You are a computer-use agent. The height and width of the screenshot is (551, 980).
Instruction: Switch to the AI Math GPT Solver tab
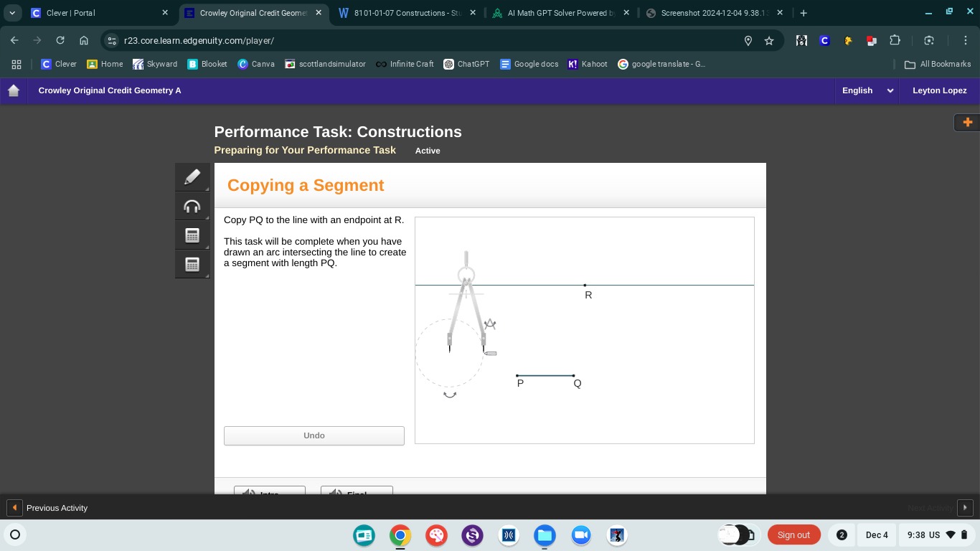click(561, 13)
